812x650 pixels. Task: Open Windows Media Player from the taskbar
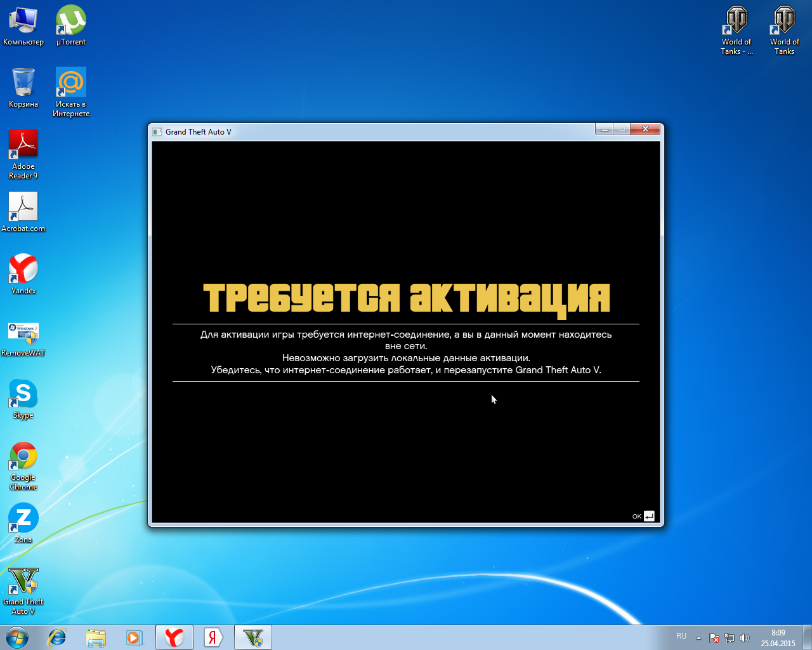coord(134,637)
